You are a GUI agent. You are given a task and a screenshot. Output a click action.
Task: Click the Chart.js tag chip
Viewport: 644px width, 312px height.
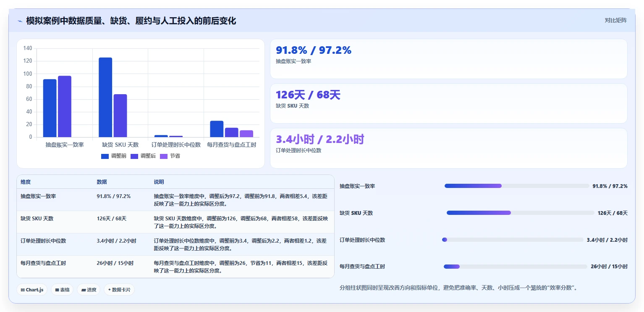click(32, 290)
